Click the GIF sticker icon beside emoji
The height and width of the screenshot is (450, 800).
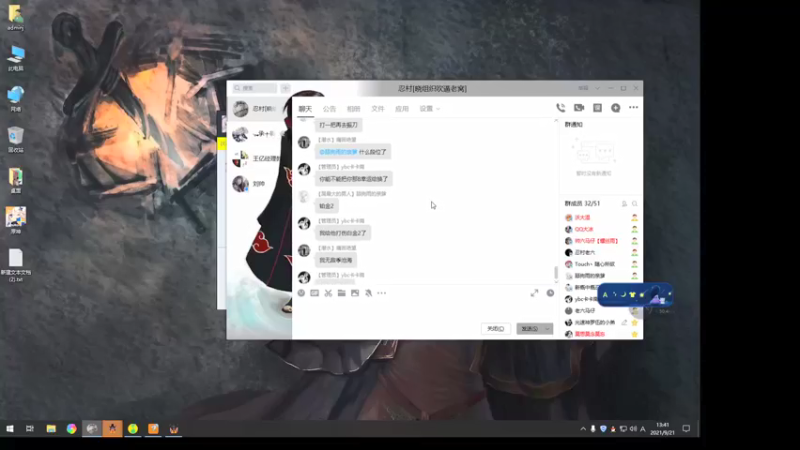pos(314,293)
